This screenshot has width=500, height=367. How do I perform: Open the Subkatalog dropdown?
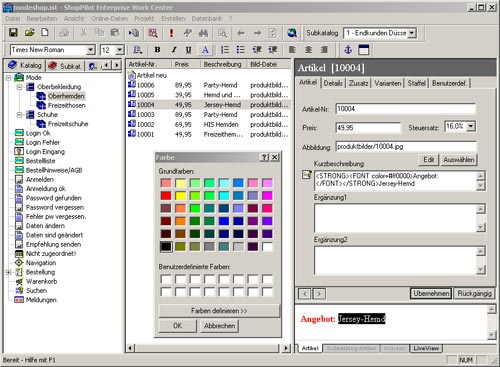412,33
